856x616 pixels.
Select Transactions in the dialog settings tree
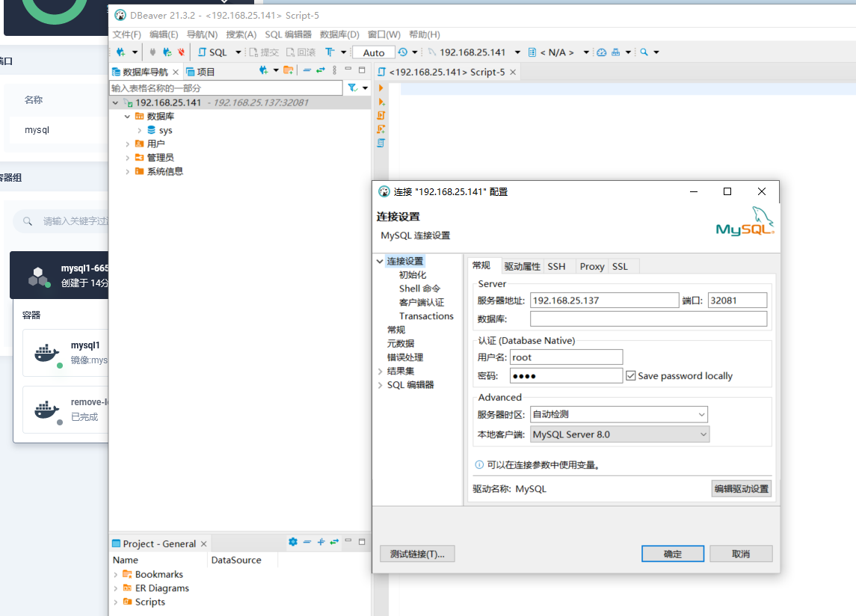pos(426,316)
